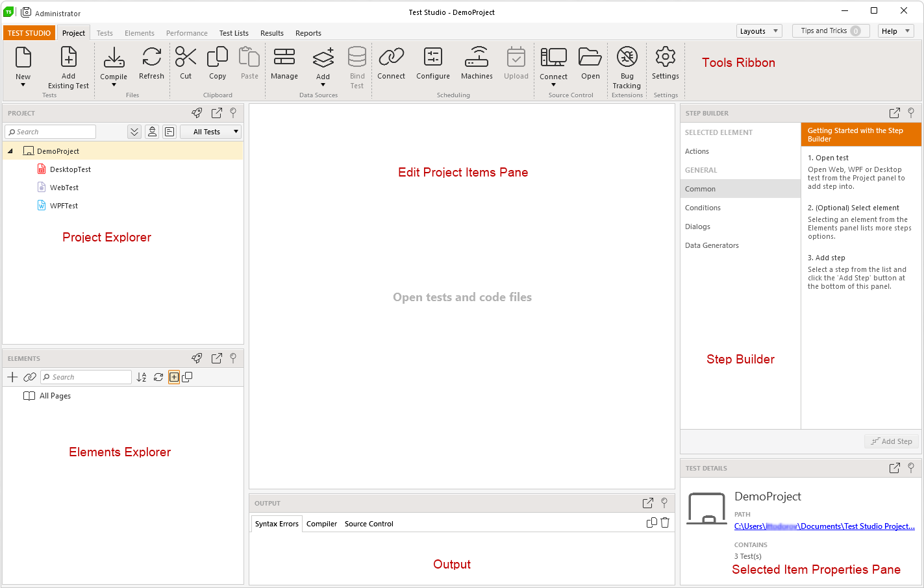Switch to Compiler output tab

321,524
